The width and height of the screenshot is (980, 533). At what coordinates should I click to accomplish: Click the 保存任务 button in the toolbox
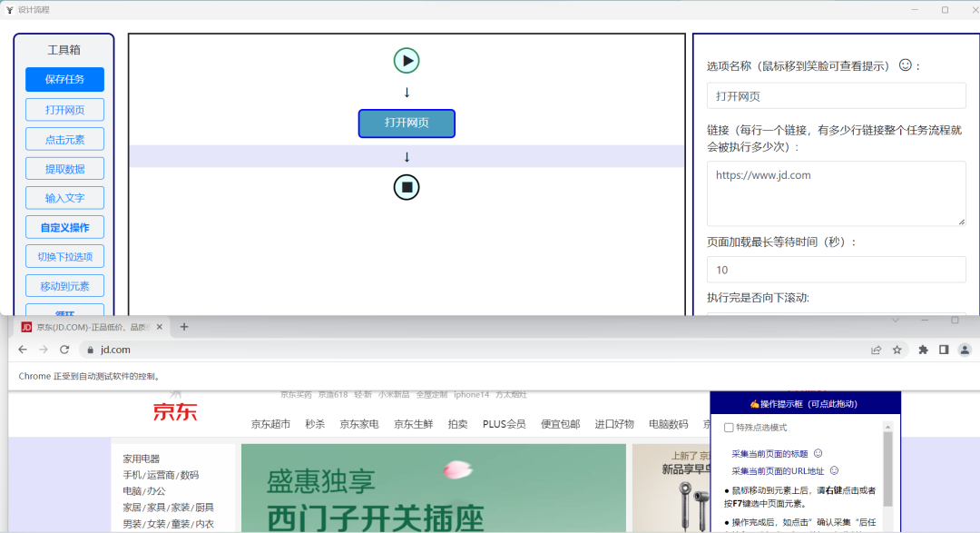pos(65,79)
